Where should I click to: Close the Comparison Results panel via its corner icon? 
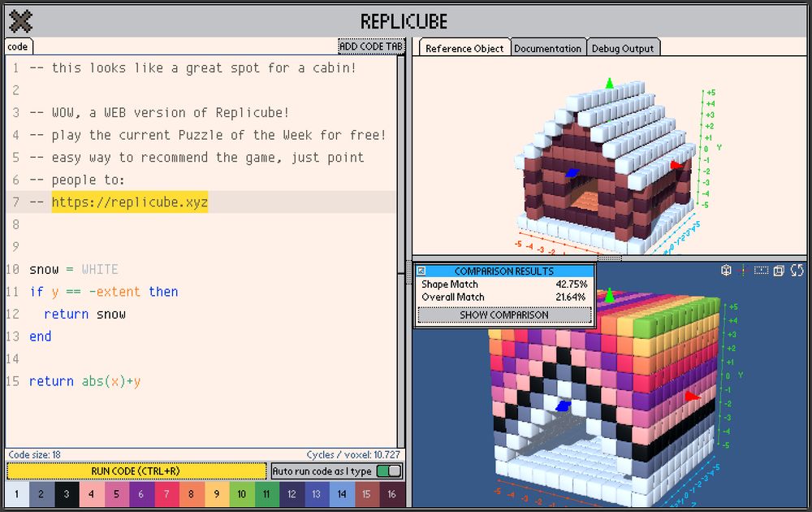pos(421,271)
